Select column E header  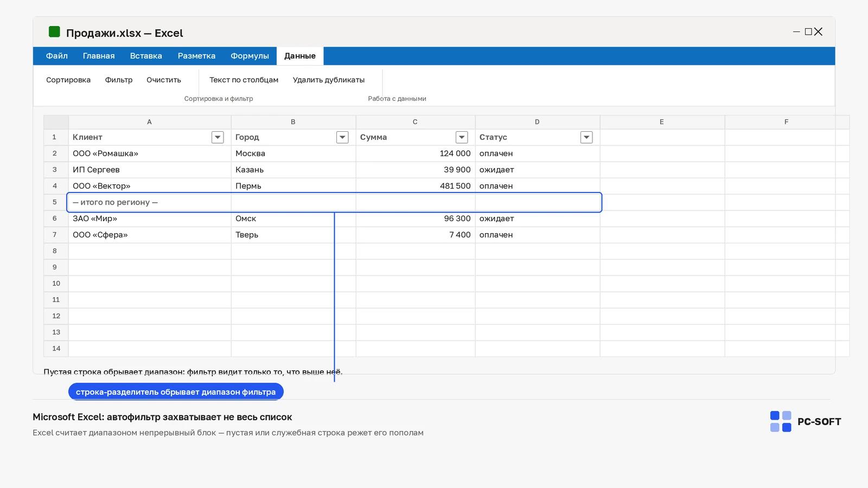662,122
